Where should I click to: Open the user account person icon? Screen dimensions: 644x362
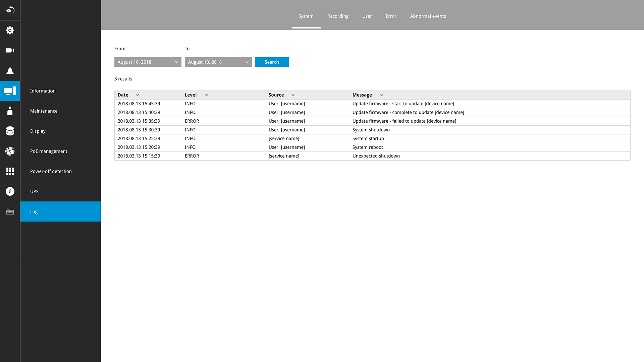(10, 111)
